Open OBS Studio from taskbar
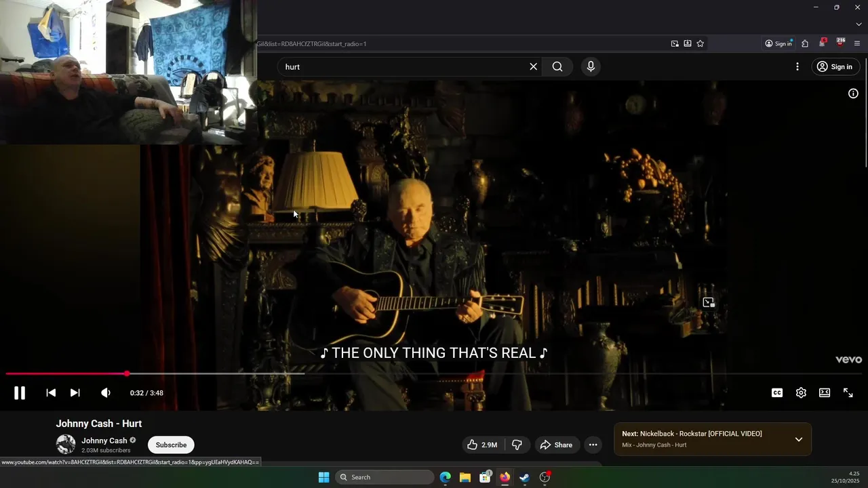Image resolution: width=868 pixels, height=488 pixels. coord(545,477)
